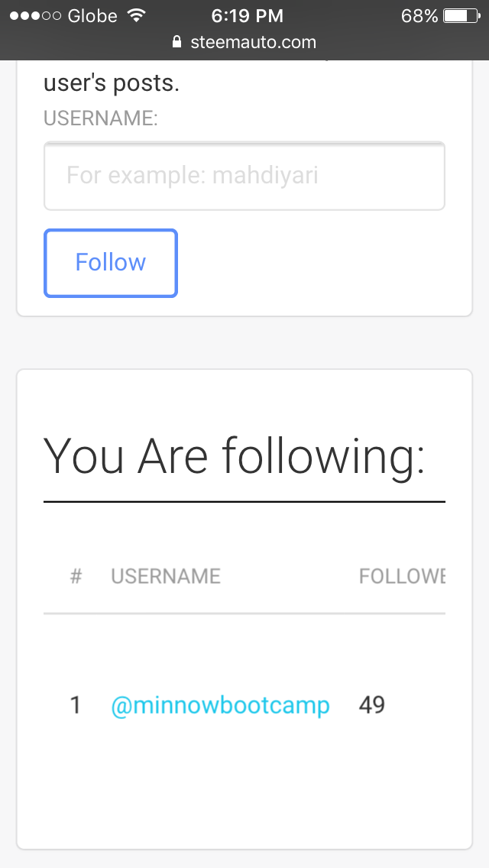Screen dimensions: 489x868
Task: Tap the lock icon beside steemauto.com
Action: 178,42
